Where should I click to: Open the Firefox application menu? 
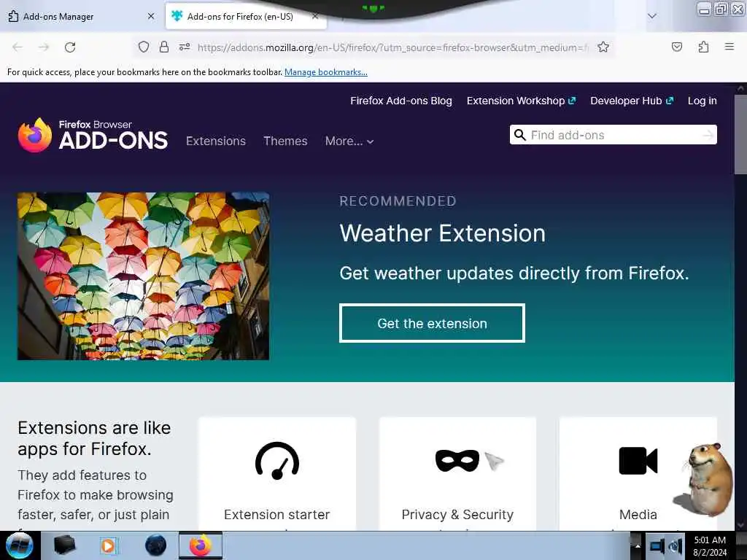click(729, 47)
